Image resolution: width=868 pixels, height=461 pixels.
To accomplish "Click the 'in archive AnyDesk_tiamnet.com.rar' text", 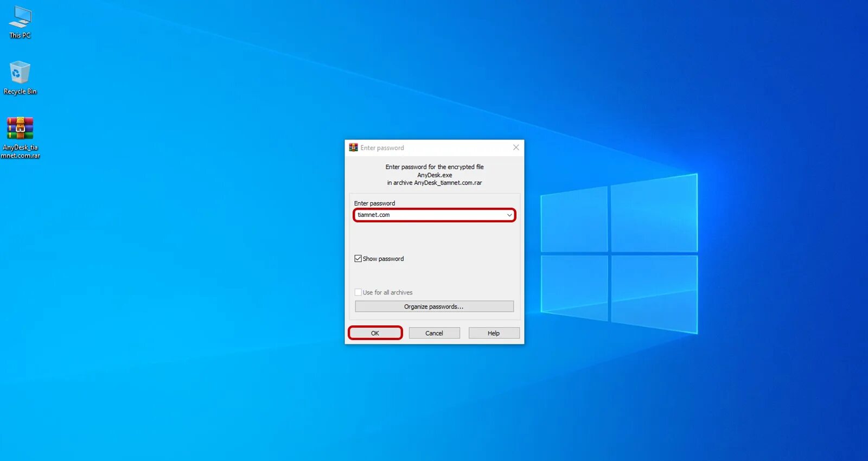I will [x=435, y=183].
